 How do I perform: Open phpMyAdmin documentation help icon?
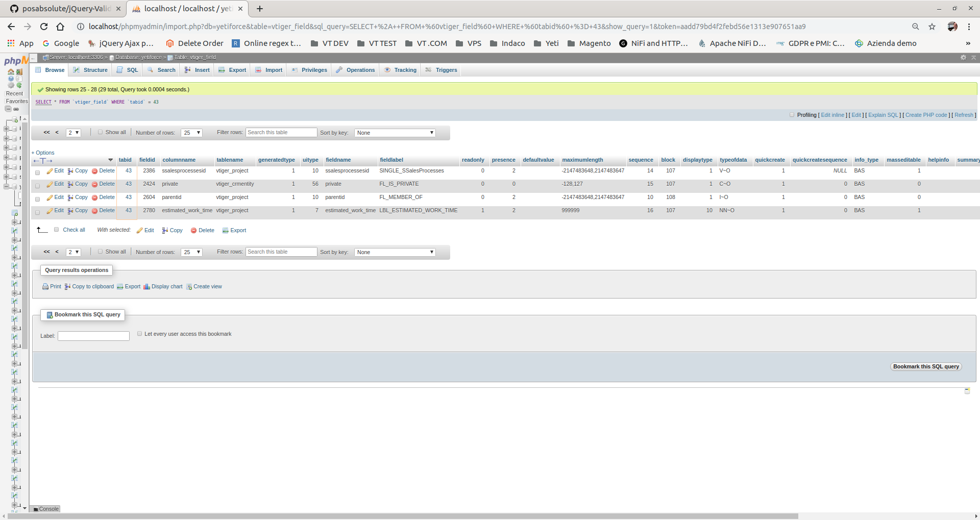coord(11,79)
